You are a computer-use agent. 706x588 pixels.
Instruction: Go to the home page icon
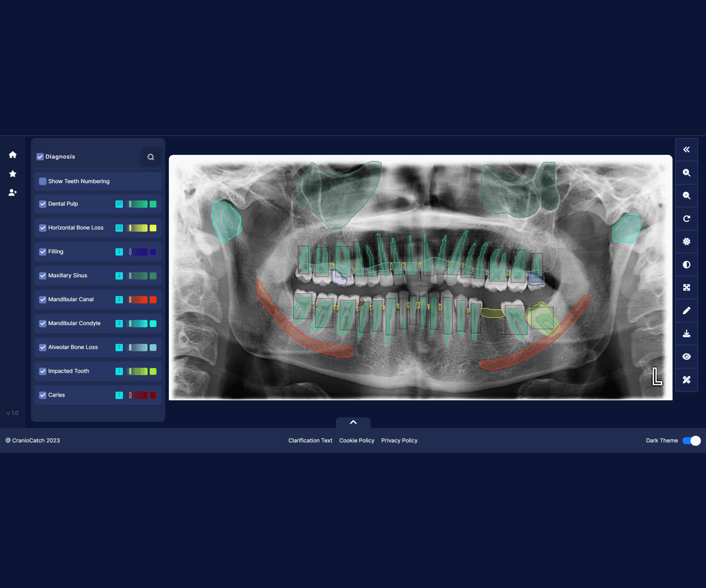(x=13, y=155)
